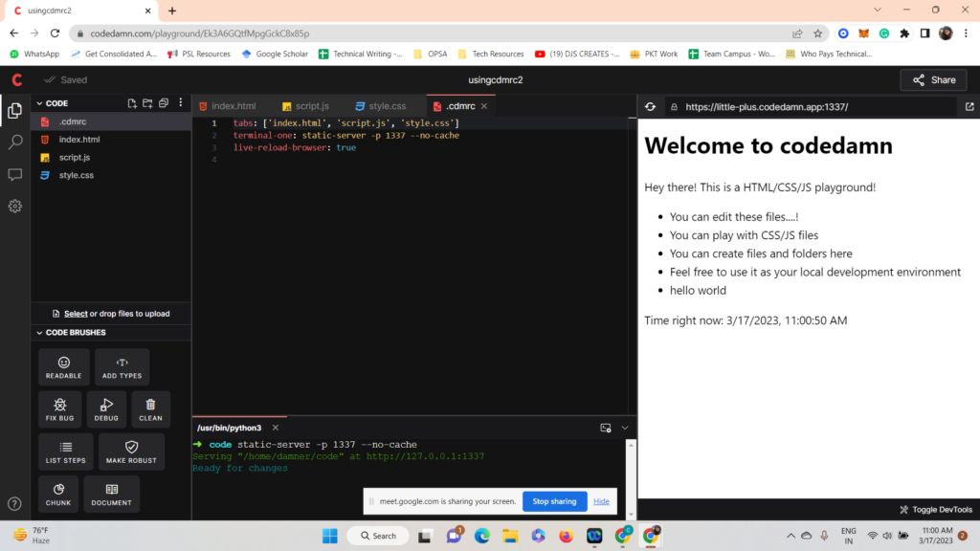Open script.js in file tree
The width and height of the screenshot is (980, 551).
111,158
